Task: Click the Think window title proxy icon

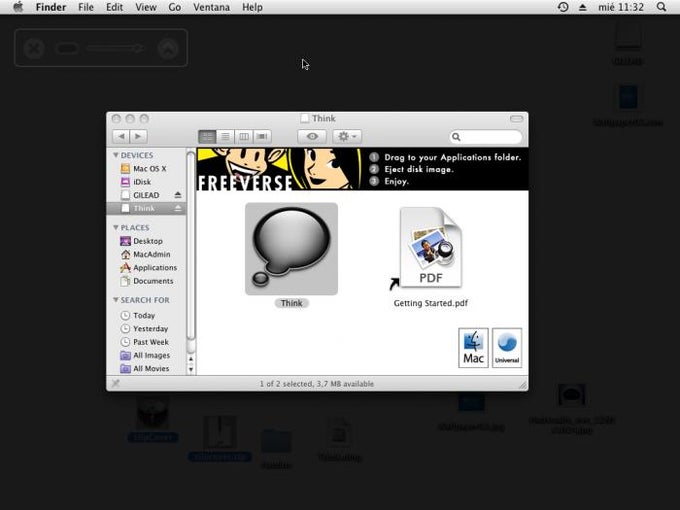Action: click(x=305, y=118)
